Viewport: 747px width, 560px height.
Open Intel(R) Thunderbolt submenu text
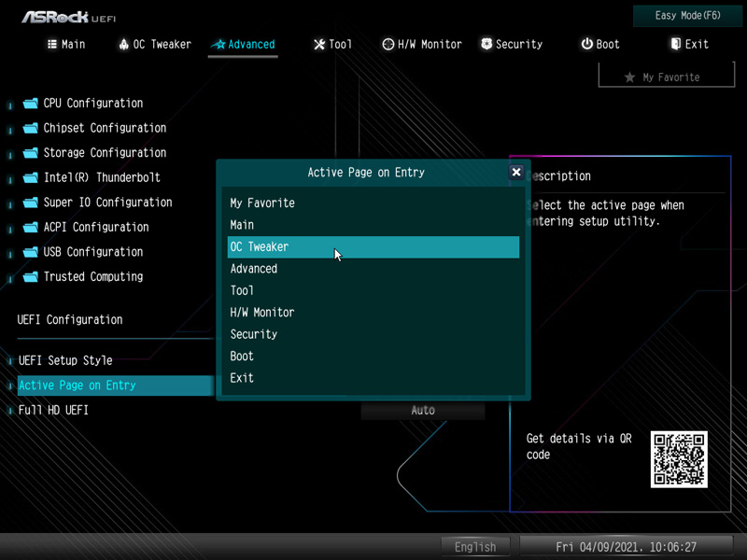(102, 177)
